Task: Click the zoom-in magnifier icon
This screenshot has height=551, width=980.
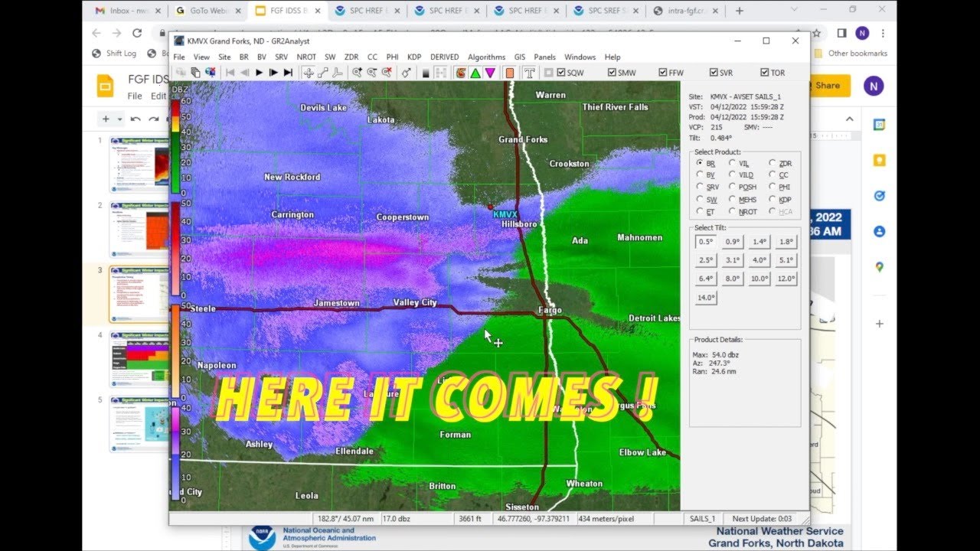Action: pos(357,73)
